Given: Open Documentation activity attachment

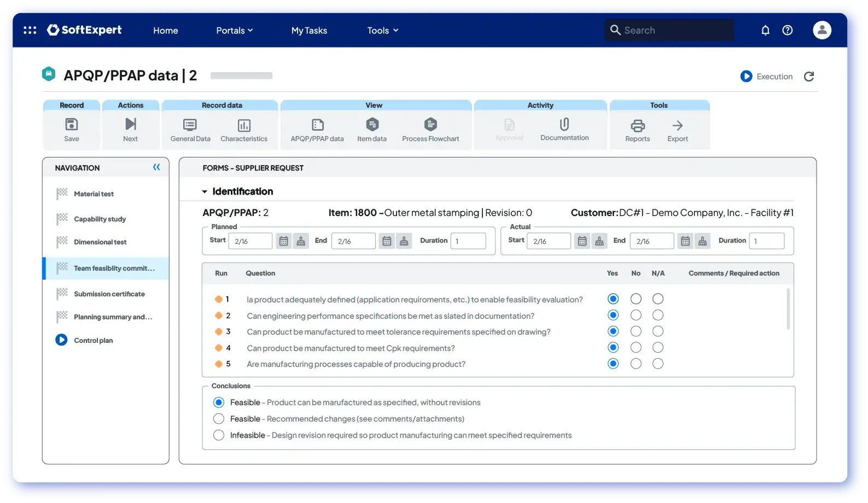Looking at the screenshot, I should coord(564,130).
